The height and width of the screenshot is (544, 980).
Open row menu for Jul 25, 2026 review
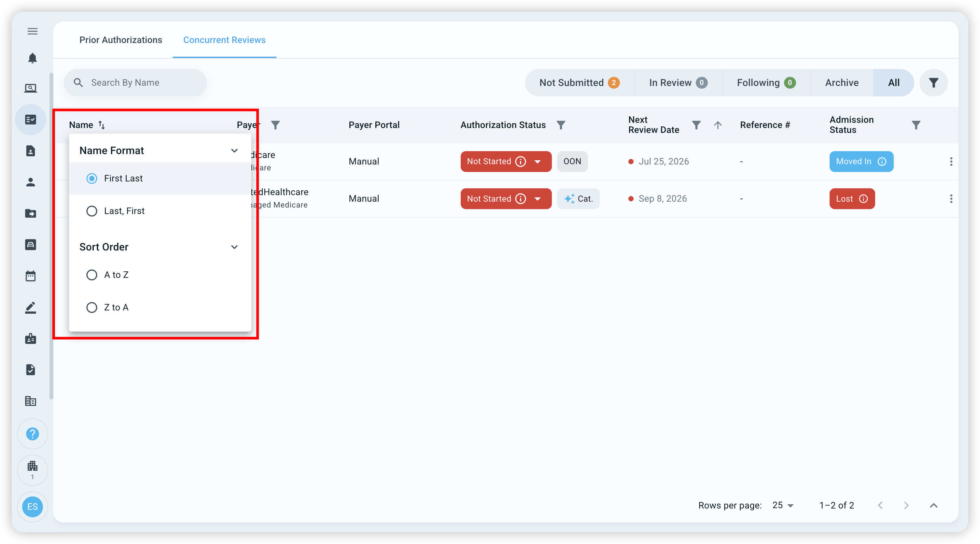[951, 162]
